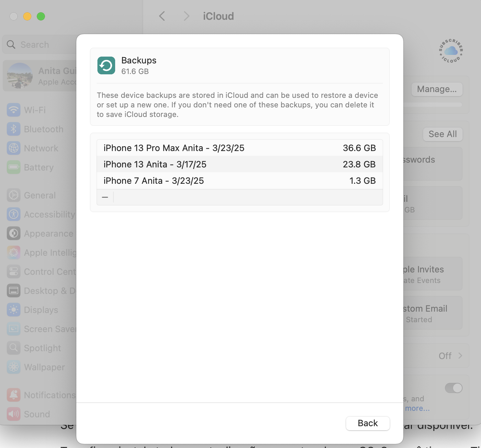Click the search magnifier icon
Image resolution: width=481 pixels, height=448 pixels.
(x=11, y=45)
